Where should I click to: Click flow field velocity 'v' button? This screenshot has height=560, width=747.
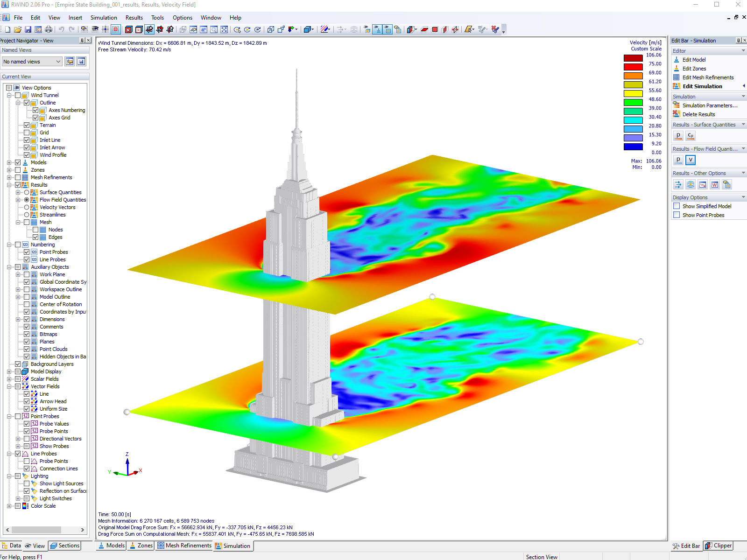click(691, 160)
